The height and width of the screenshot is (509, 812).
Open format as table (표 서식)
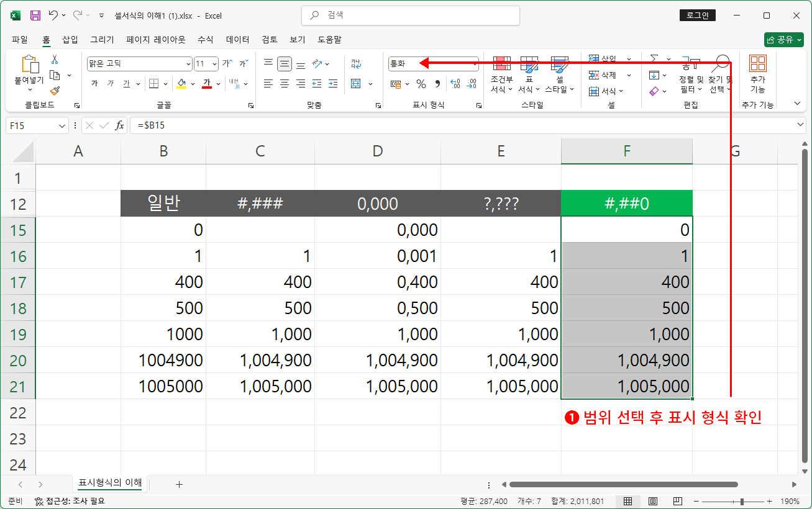point(529,74)
